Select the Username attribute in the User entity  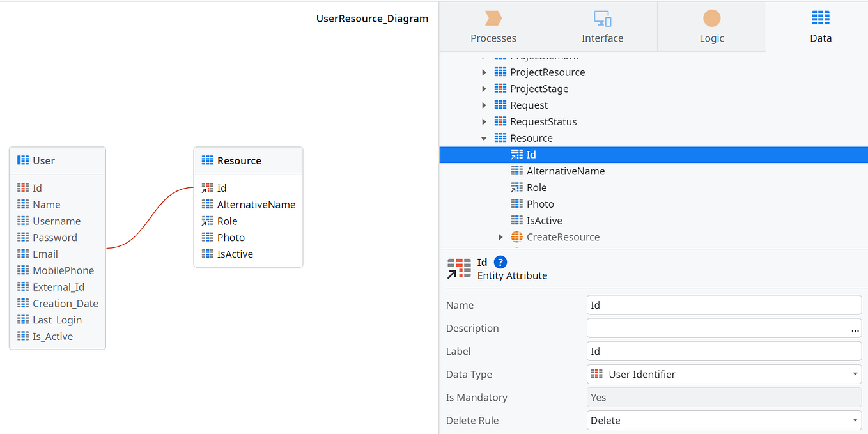point(56,221)
